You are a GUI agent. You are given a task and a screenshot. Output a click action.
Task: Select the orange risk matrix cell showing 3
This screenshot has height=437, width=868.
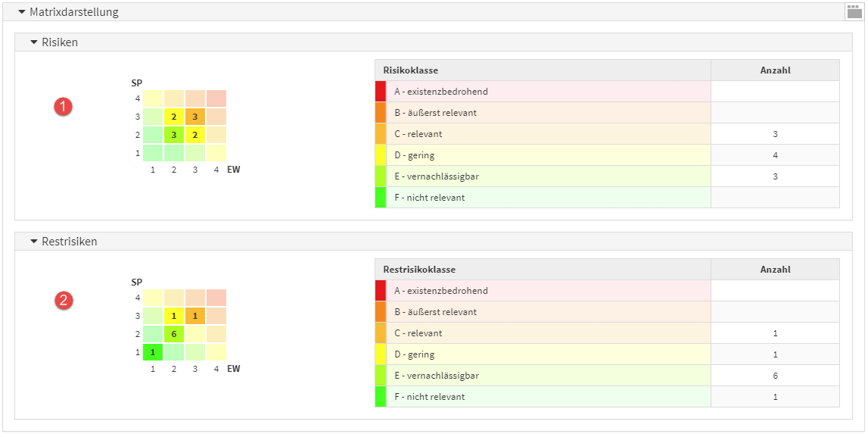click(x=195, y=117)
